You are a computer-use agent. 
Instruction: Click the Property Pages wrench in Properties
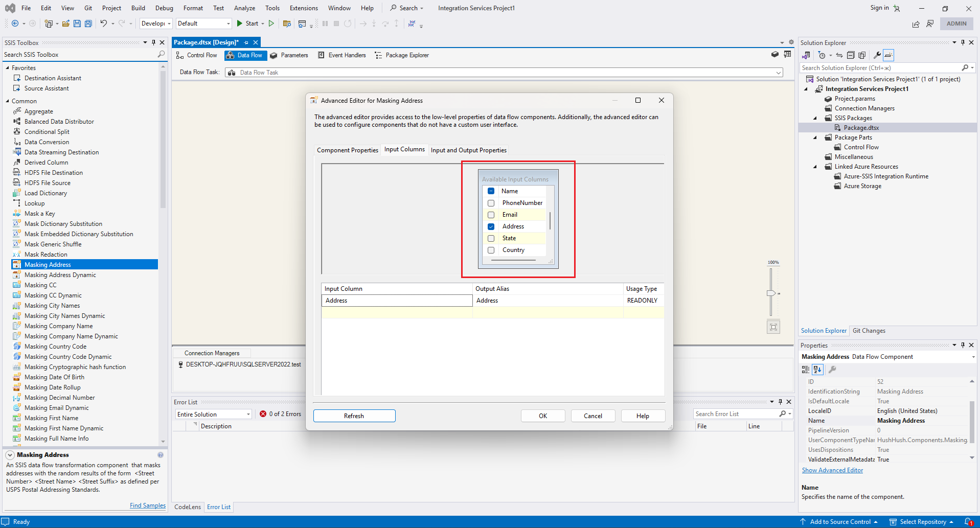(x=832, y=370)
